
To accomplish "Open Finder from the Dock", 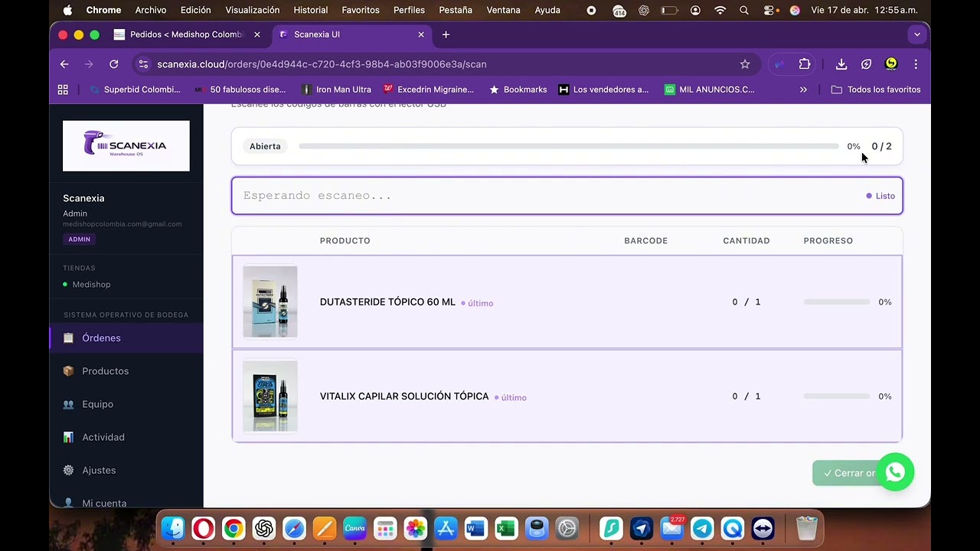I will [173, 528].
